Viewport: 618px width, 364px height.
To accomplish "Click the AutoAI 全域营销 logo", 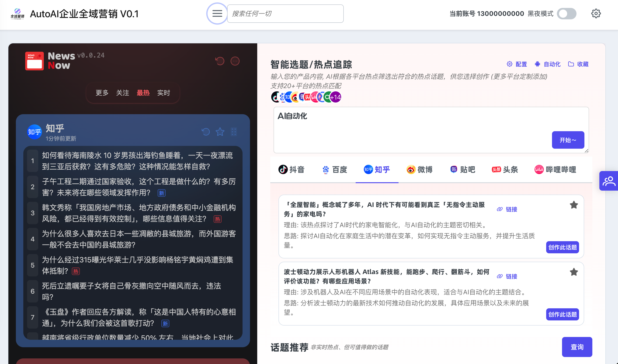I will (x=17, y=14).
